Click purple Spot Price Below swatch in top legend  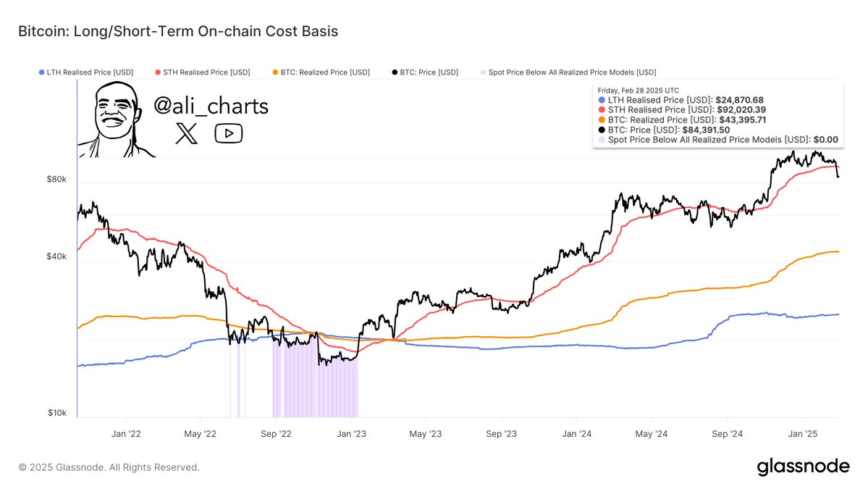[483, 72]
